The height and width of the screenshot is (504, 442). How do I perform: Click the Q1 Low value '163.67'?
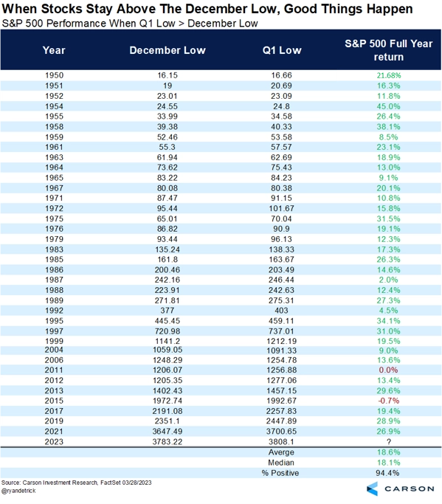(281, 259)
